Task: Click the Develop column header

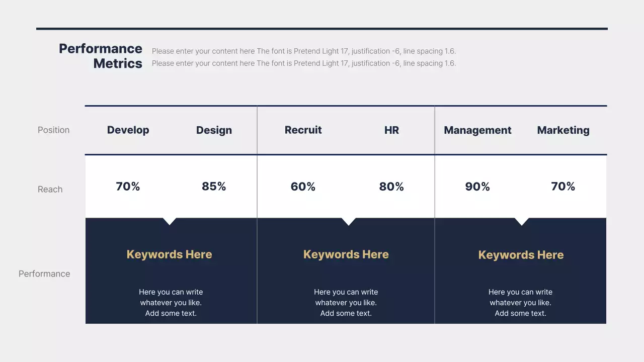Action: (x=128, y=130)
